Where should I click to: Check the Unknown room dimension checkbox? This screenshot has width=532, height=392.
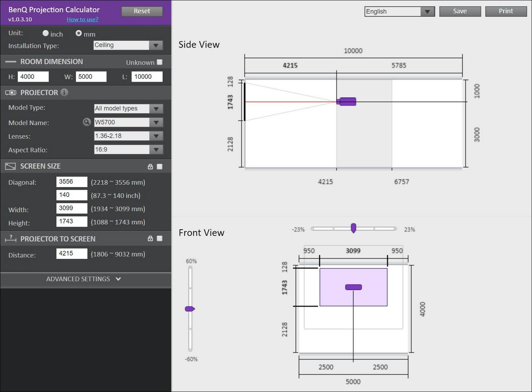click(160, 62)
